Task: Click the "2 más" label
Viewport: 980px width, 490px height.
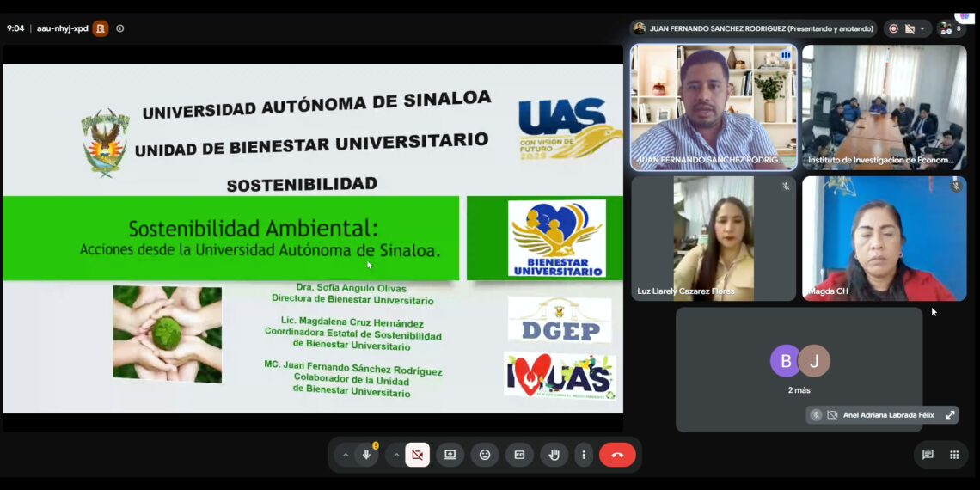Action: click(799, 390)
